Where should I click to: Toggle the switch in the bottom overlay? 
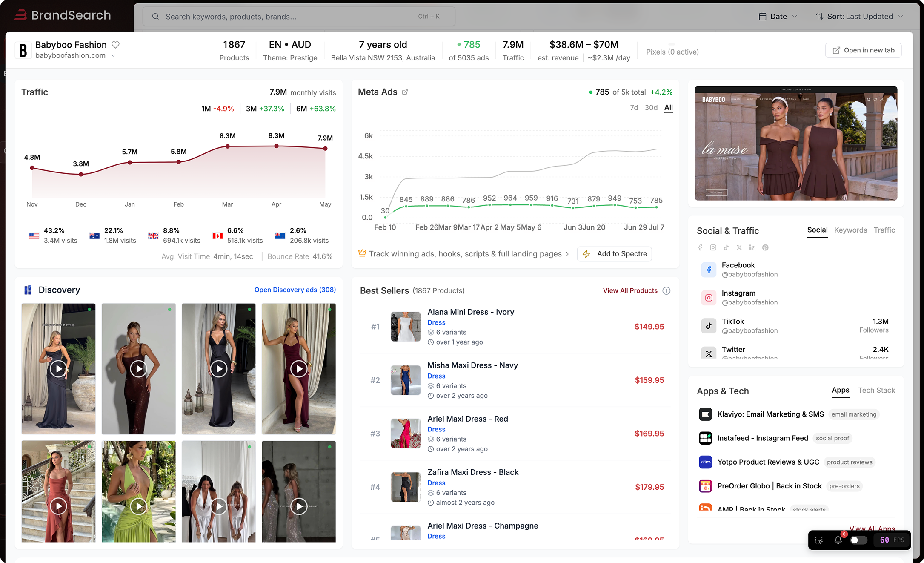[x=858, y=540]
